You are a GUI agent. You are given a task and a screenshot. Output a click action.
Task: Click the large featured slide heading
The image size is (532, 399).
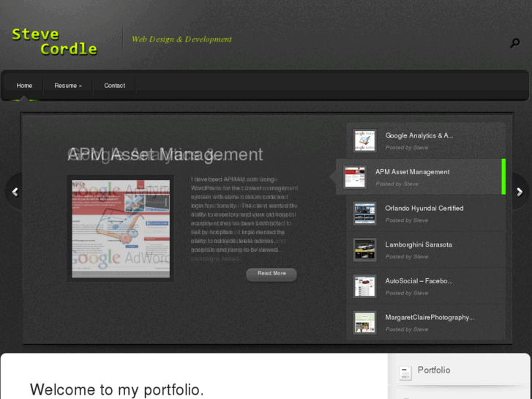point(165,155)
